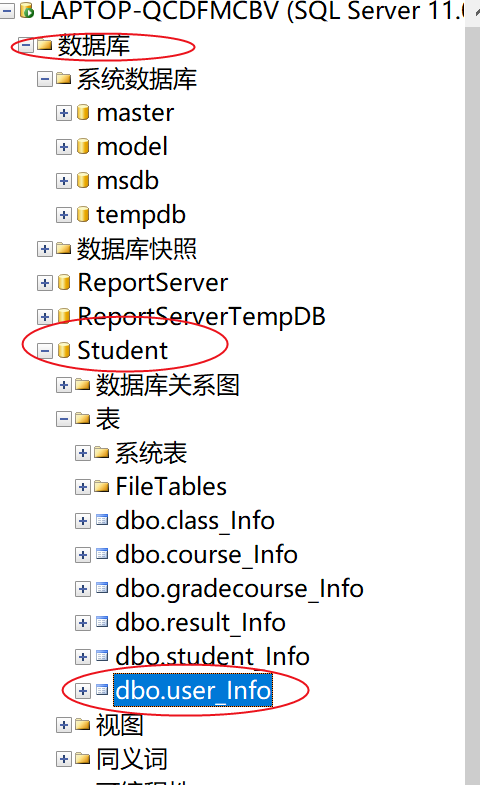Click the Student database cylinder icon
This screenshot has height=785, width=480.
[x=64, y=350]
